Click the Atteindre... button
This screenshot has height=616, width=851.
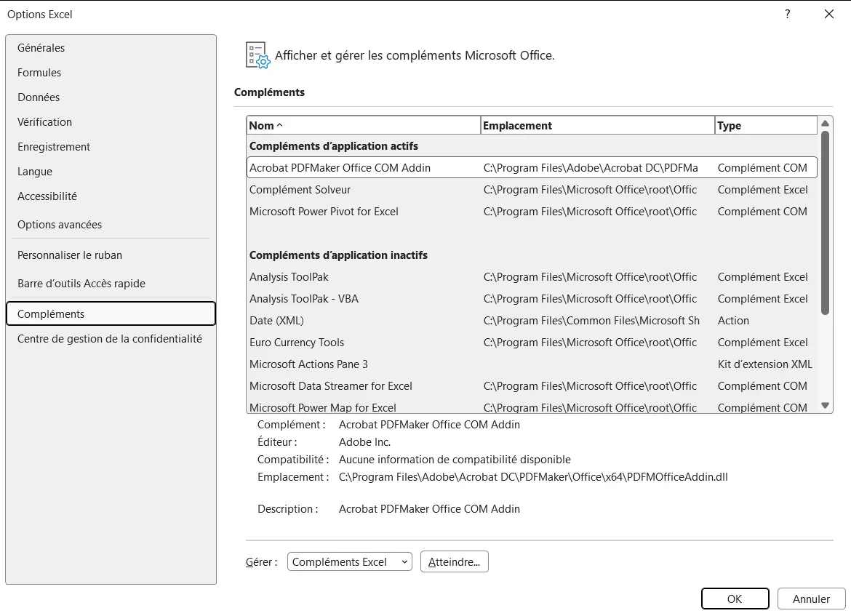[455, 561]
